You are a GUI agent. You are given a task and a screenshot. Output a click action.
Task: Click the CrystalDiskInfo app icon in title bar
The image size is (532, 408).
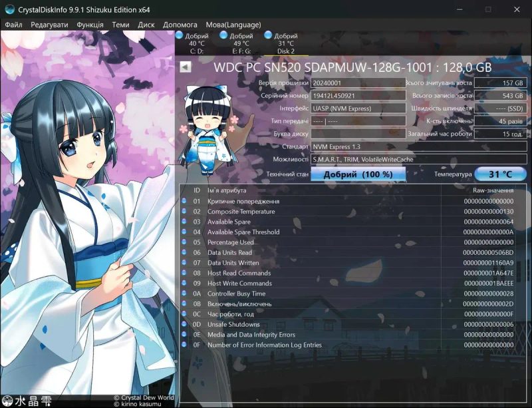[9, 9]
